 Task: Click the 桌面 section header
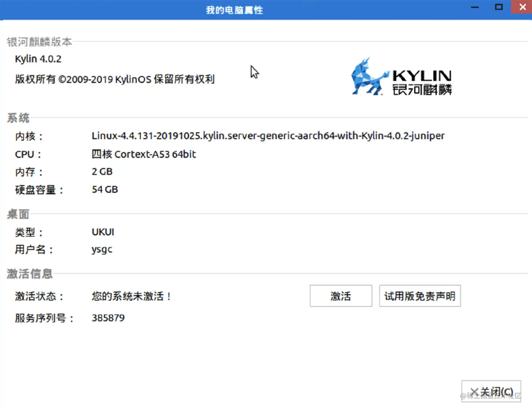19,214
